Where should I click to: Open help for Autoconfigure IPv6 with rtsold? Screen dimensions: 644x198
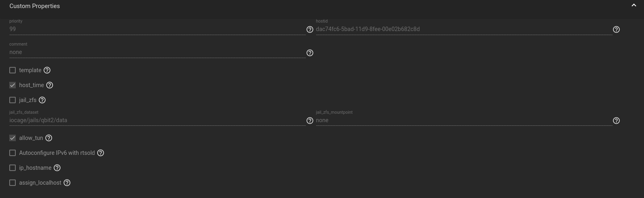pyautogui.click(x=101, y=153)
